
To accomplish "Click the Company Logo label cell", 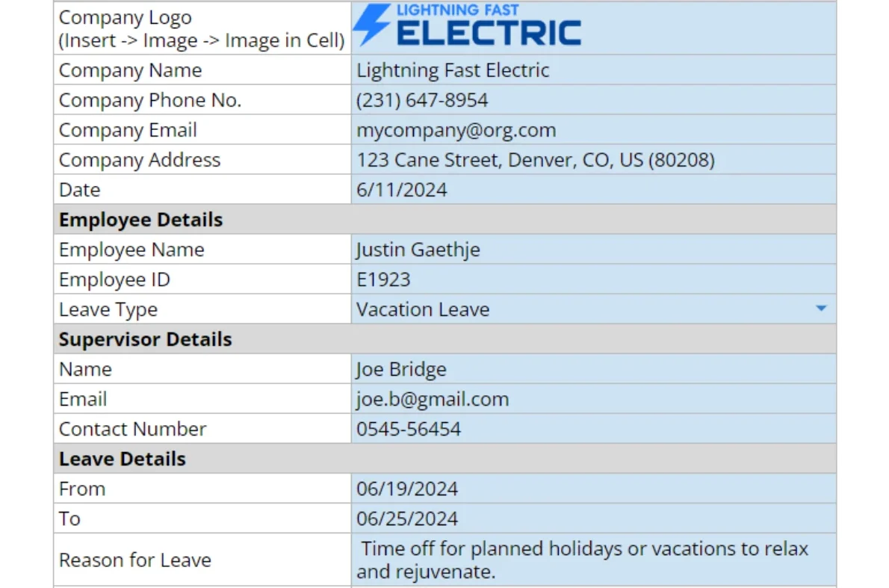I will 202,28.
